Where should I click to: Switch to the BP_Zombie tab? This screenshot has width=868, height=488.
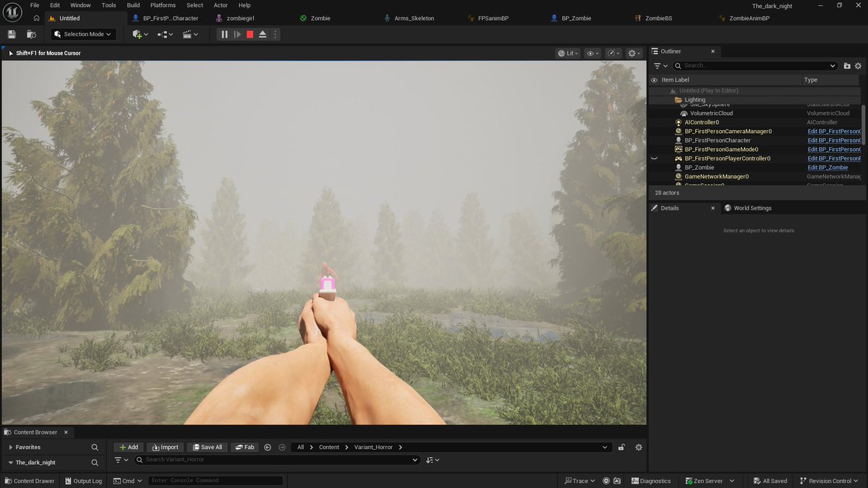click(x=576, y=18)
